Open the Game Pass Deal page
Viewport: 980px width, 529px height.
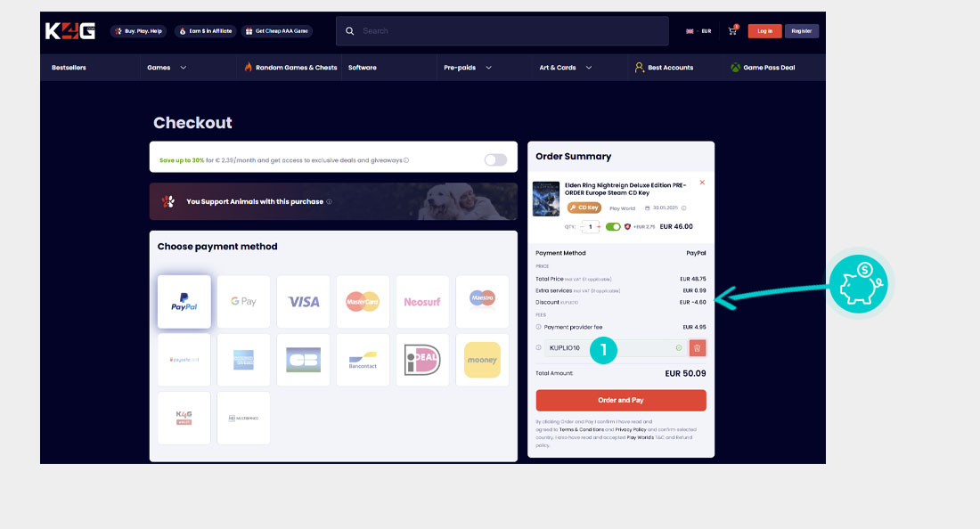tap(763, 68)
